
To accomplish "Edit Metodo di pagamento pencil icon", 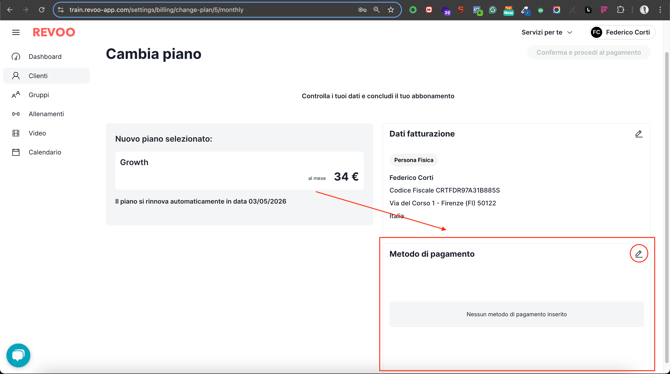I will pos(638,254).
